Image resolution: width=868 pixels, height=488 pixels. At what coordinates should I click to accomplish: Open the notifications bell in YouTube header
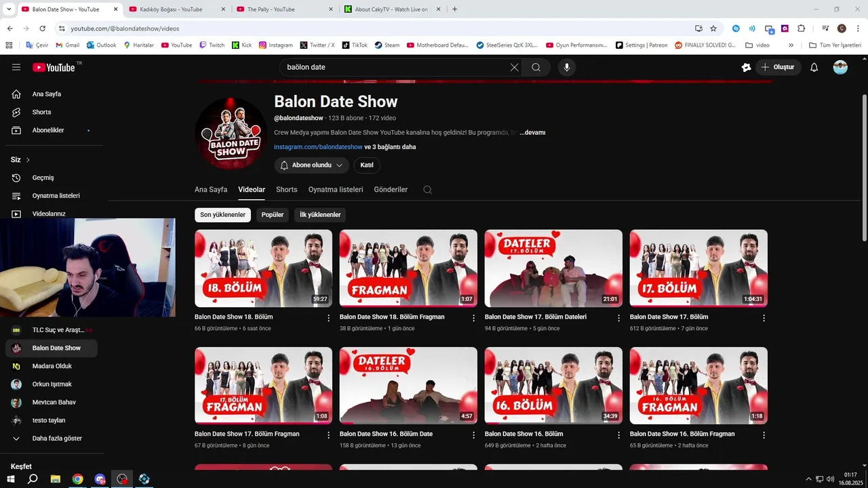(814, 67)
